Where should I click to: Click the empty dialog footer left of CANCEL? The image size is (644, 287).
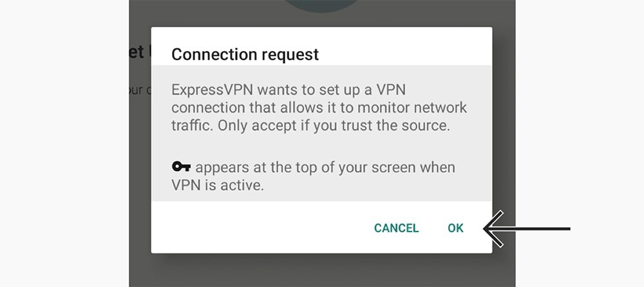[x=259, y=228]
